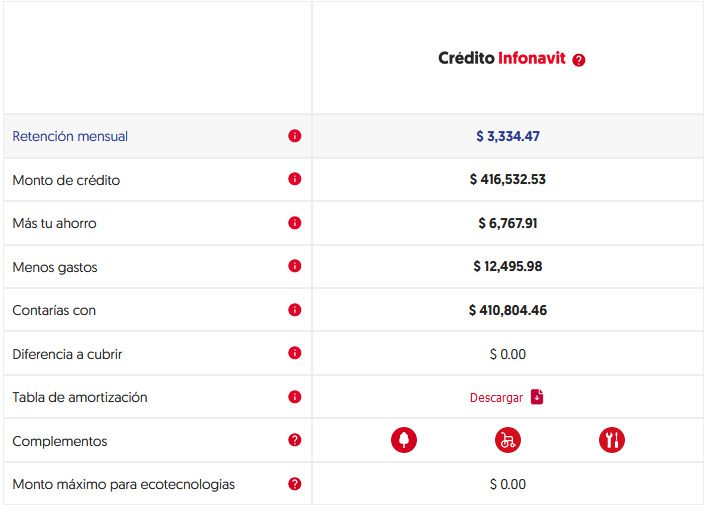Click the Menos gastos label
The image size is (711, 513).
point(55,267)
